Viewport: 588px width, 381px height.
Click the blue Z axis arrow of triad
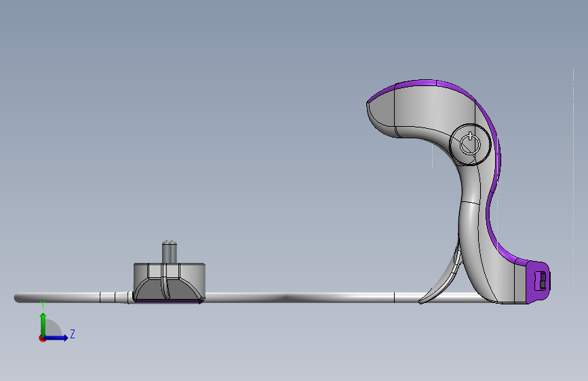click(56, 338)
